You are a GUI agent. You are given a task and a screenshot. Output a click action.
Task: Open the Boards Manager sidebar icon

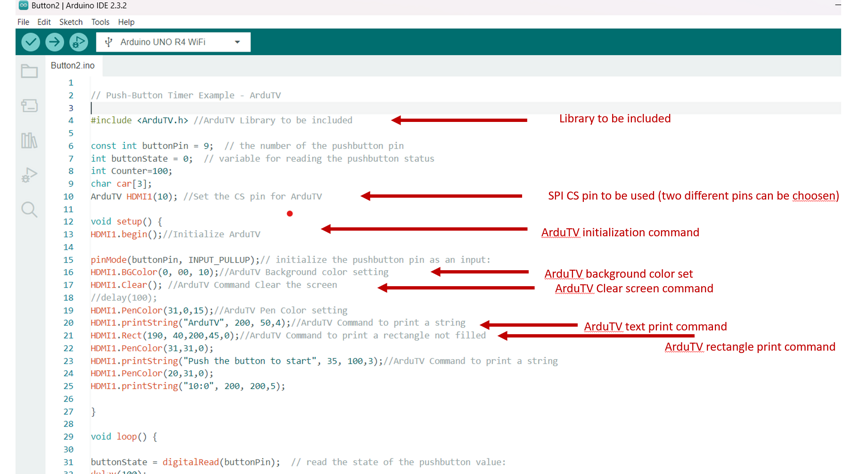coord(29,106)
